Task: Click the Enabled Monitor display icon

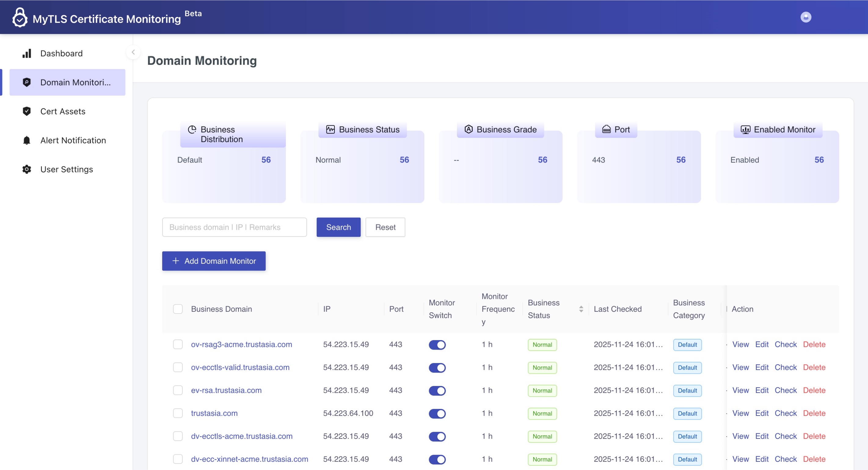Action: pos(746,130)
